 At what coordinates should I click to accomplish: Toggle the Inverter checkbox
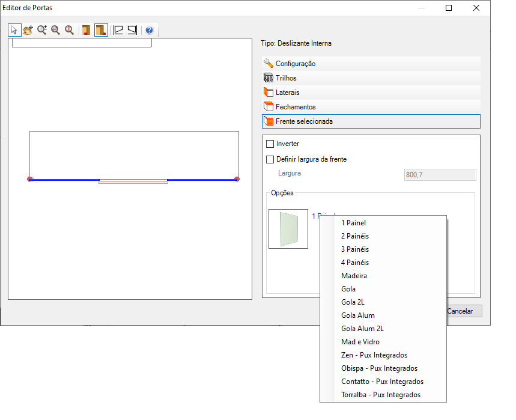(270, 144)
